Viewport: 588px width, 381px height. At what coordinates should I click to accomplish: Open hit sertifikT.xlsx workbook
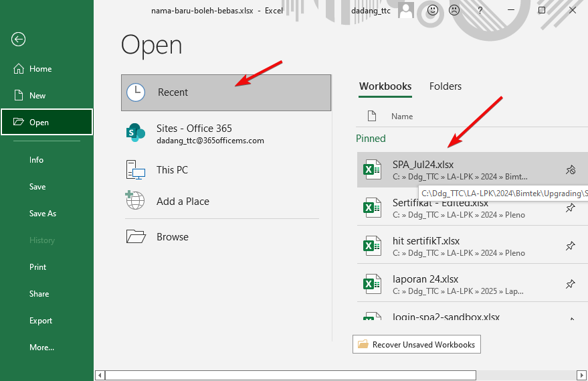[x=472, y=246]
